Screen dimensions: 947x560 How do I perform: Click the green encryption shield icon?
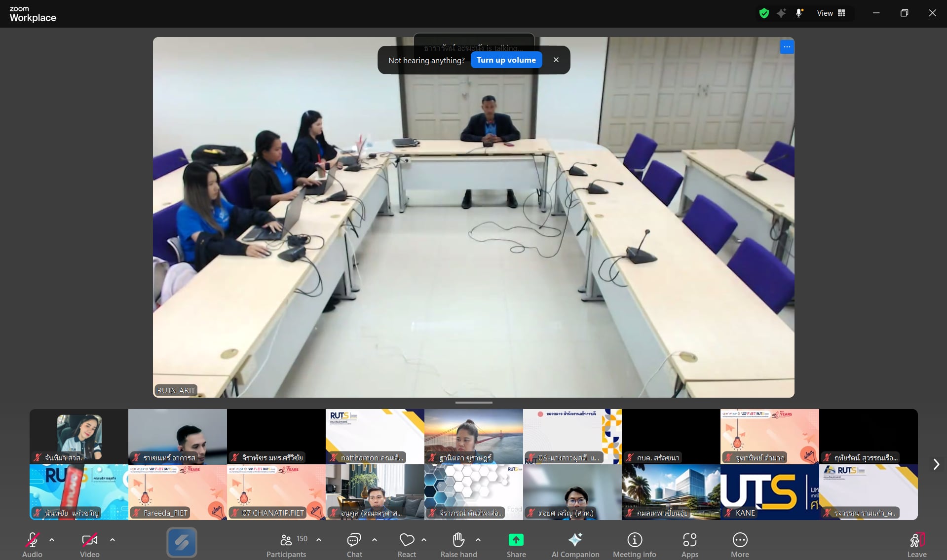click(x=764, y=13)
